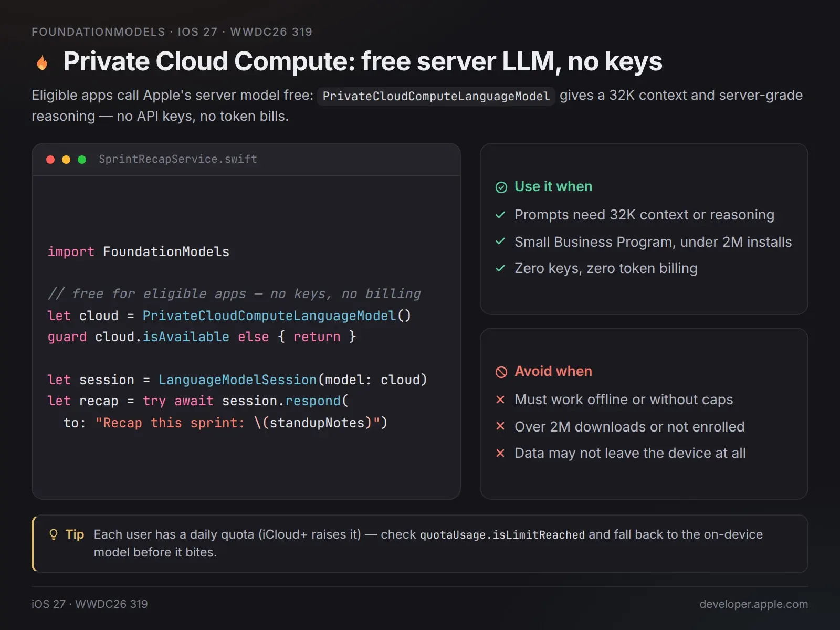Click Must work offline or without caps

click(x=624, y=400)
